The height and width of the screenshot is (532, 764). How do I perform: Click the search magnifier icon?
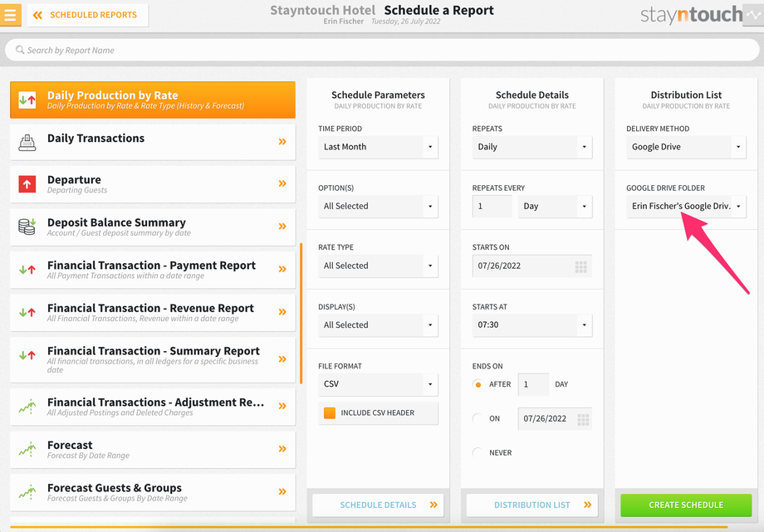point(20,50)
